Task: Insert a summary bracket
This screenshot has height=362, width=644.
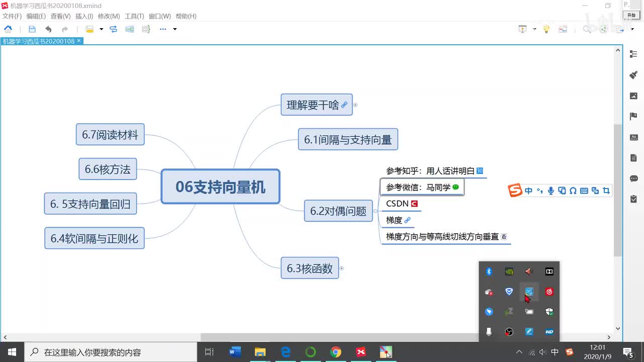Action: click(146, 29)
